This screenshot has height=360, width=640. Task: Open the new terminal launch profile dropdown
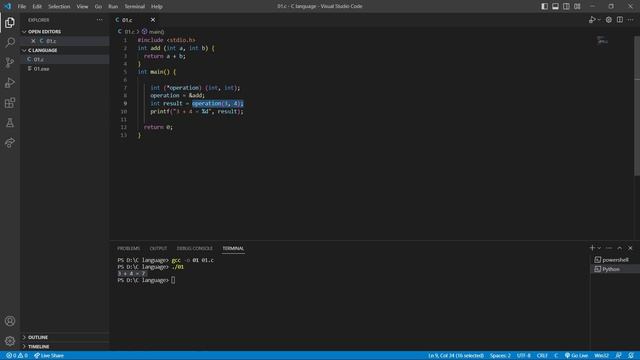click(599, 248)
